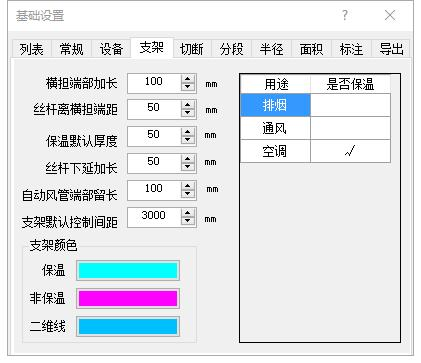Increase 保温默认厚度 with up arrow
The image size is (421, 363).
pyautogui.click(x=188, y=132)
